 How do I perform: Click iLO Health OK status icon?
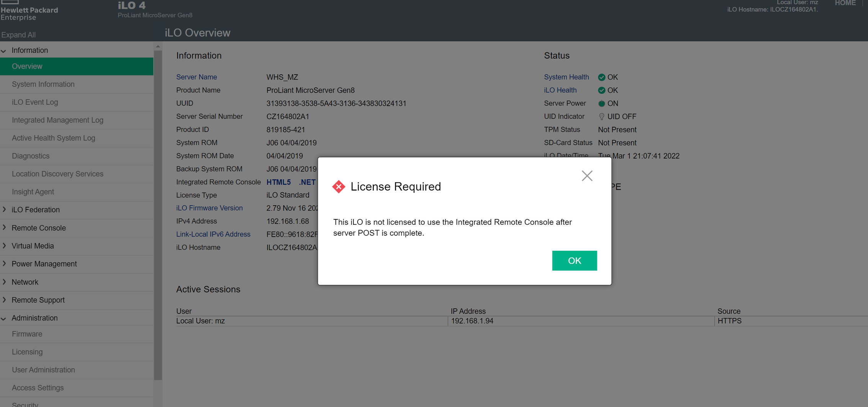pos(602,90)
